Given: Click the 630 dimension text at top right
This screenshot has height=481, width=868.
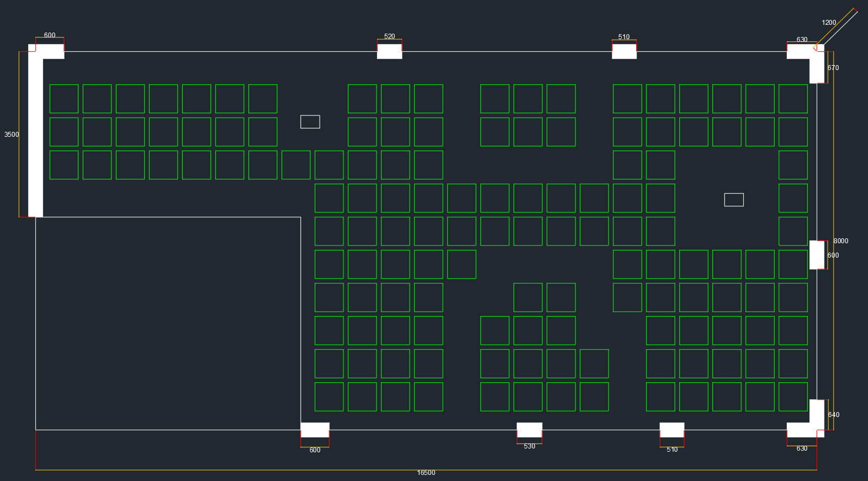Looking at the screenshot, I should point(802,40).
